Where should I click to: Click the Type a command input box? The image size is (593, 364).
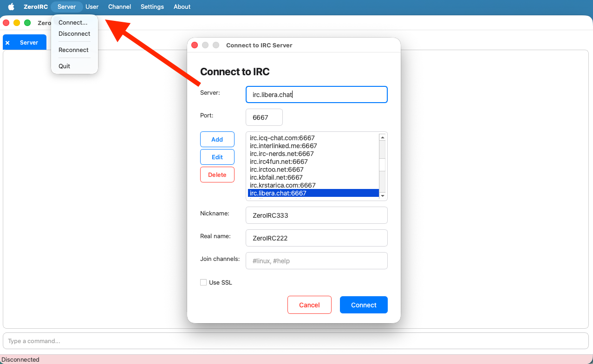coord(296,341)
